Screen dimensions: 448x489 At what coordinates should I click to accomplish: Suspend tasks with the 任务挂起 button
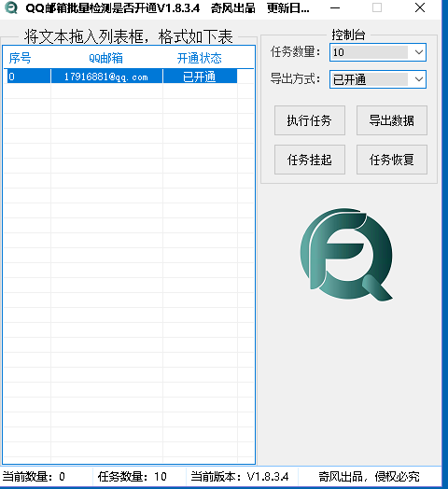tap(310, 160)
